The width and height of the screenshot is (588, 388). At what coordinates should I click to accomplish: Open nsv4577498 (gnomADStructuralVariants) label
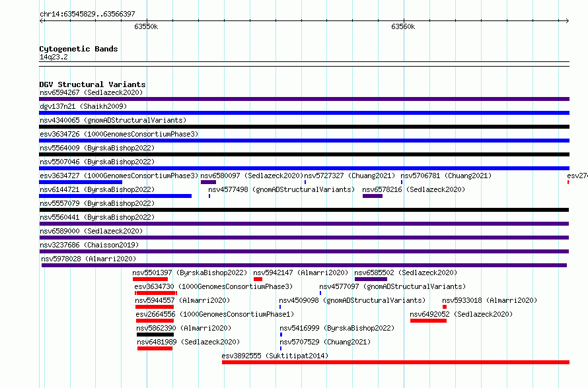(281, 189)
